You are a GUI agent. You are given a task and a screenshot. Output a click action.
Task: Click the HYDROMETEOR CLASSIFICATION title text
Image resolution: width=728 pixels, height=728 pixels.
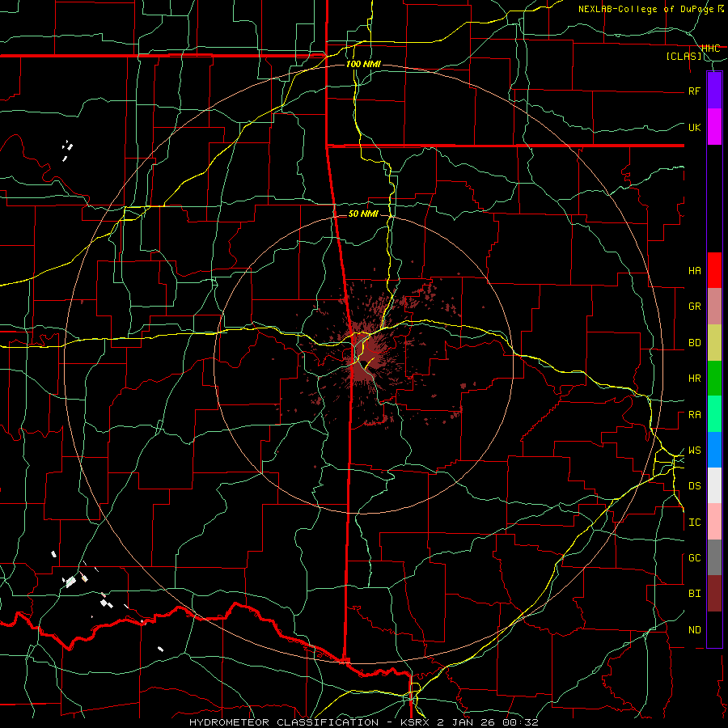coord(284,722)
